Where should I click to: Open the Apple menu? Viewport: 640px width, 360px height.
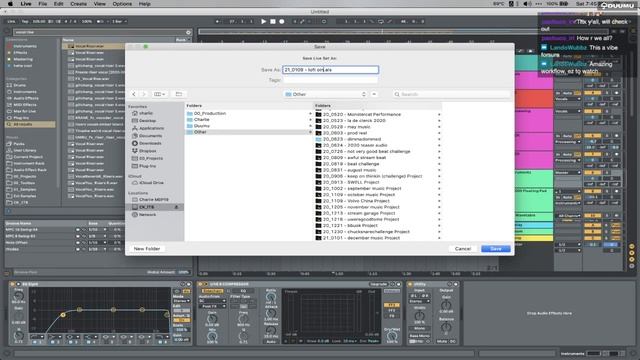[10, 4]
